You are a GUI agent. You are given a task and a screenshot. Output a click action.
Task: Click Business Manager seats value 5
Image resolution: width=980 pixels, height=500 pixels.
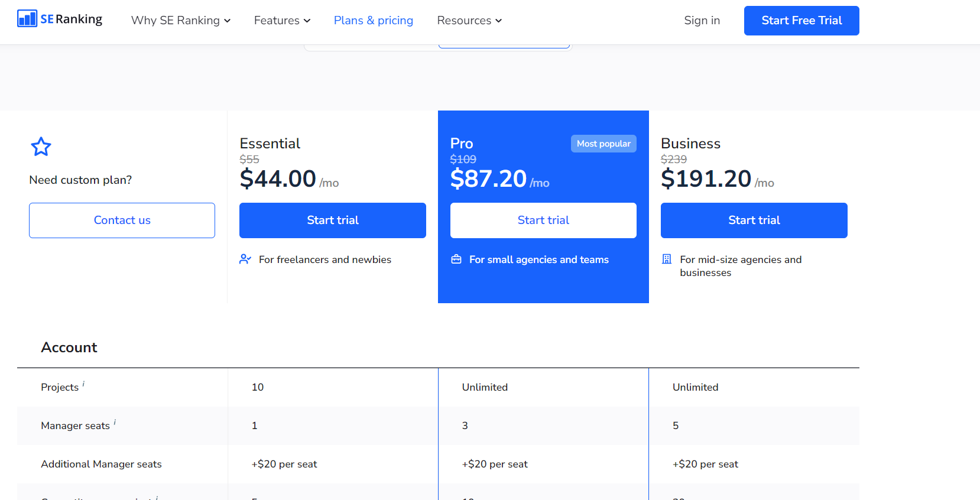click(x=676, y=426)
